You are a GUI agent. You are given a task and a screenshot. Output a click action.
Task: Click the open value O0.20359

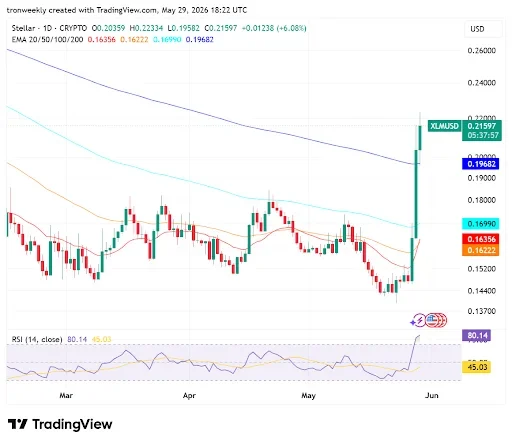click(108, 28)
